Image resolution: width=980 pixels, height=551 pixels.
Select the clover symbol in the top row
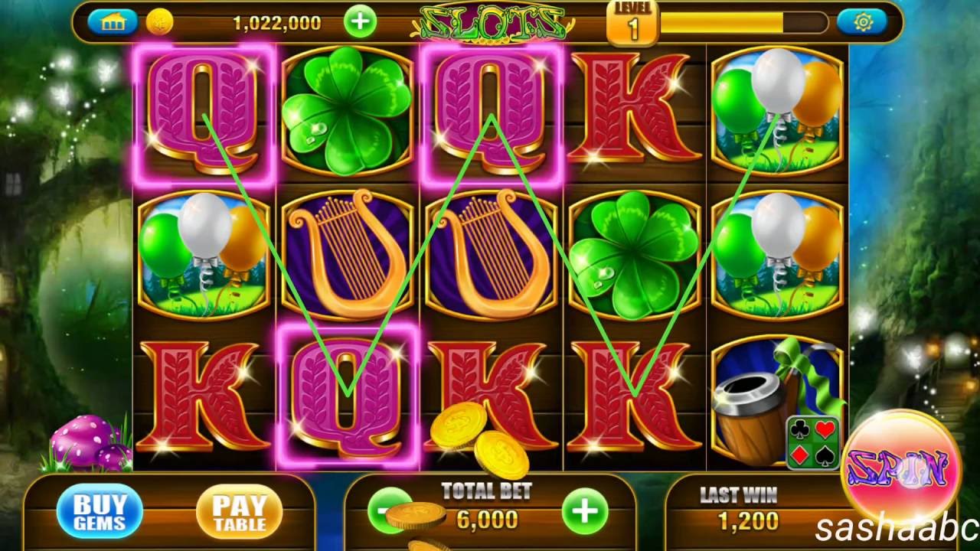(347, 112)
